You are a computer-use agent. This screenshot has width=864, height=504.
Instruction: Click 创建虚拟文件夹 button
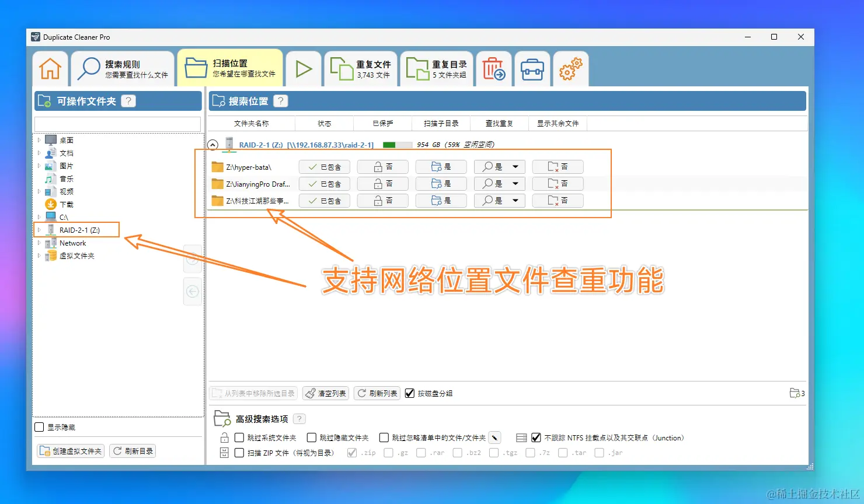click(x=71, y=451)
